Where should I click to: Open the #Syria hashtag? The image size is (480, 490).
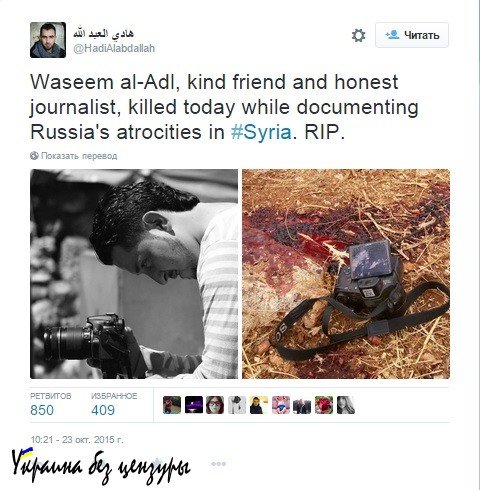pos(261,132)
